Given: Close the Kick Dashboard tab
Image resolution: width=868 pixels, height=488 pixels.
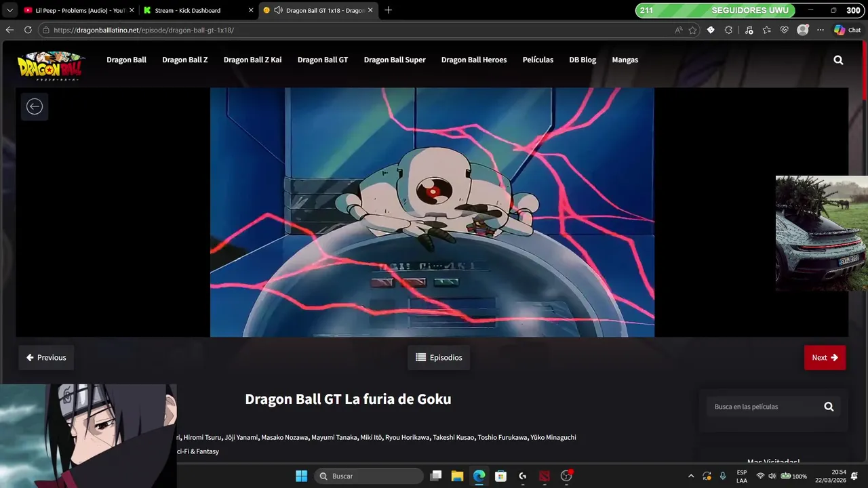Looking at the screenshot, I should (x=250, y=10).
